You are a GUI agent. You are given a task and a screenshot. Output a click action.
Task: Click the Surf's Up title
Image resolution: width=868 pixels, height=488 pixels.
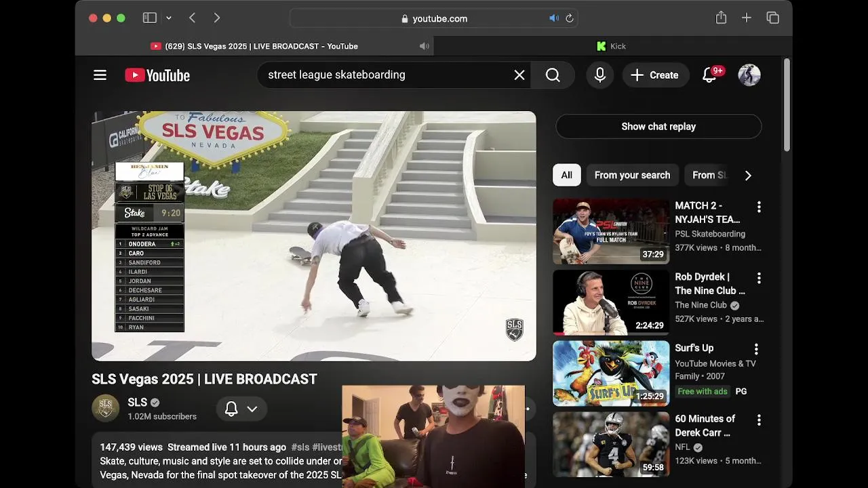694,348
